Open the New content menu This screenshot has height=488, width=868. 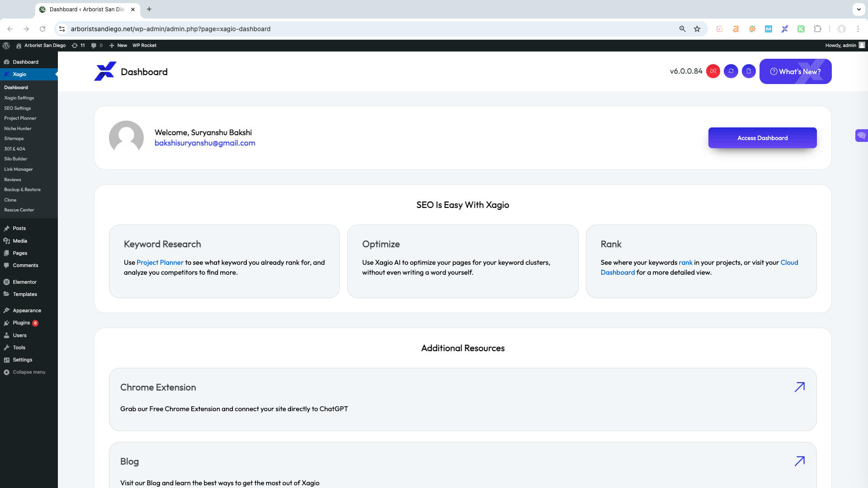[x=118, y=45]
